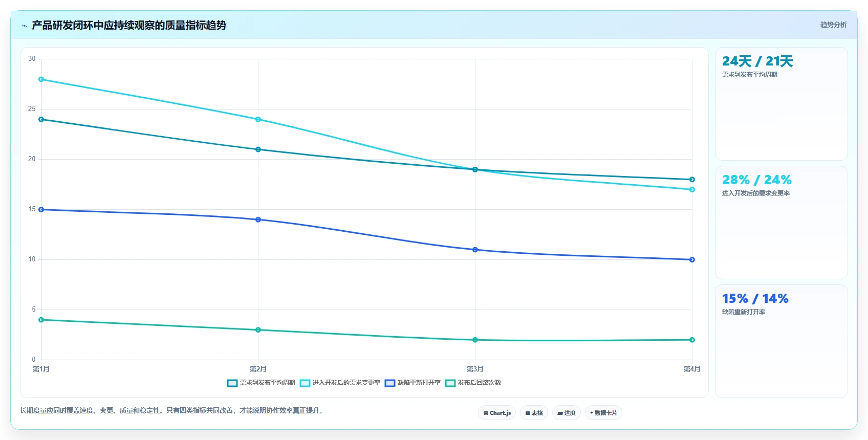Click the Chart.js tag button
Screen dimensions: 868x440
[x=497, y=413]
